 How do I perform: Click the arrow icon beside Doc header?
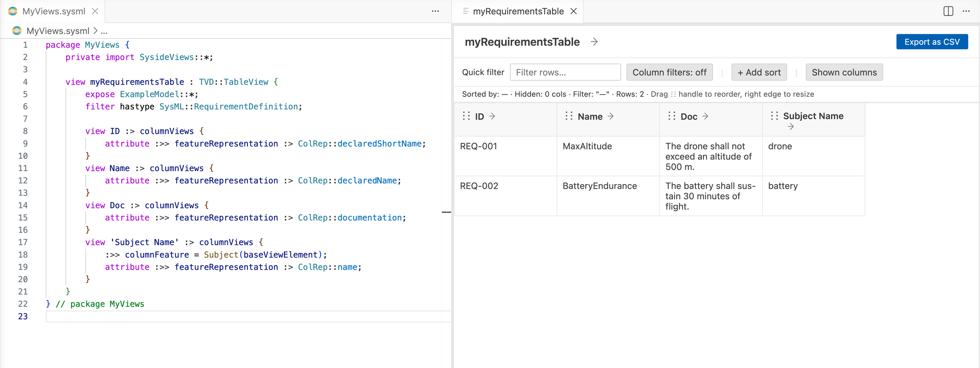click(x=705, y=116)
